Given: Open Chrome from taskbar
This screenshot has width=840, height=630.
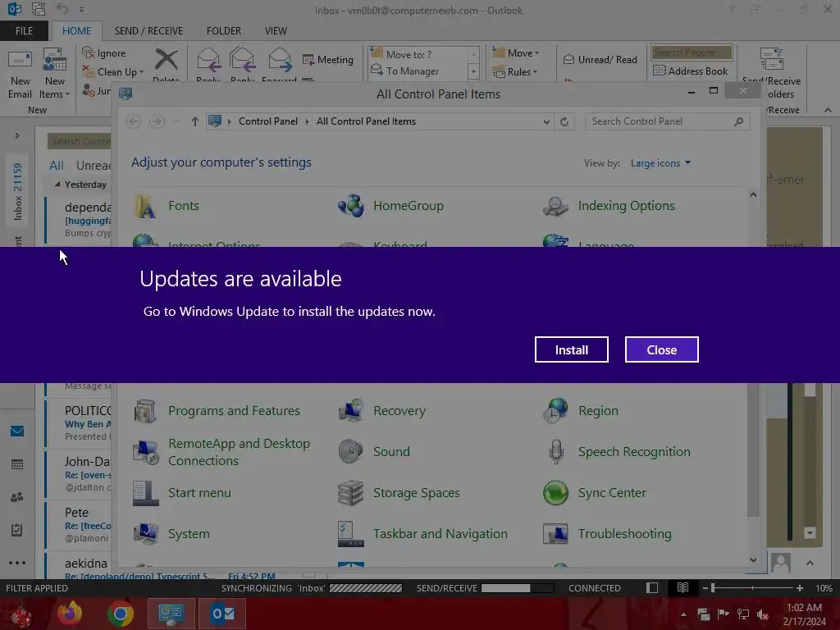Looking at the screenshot, I should (120, 614).
